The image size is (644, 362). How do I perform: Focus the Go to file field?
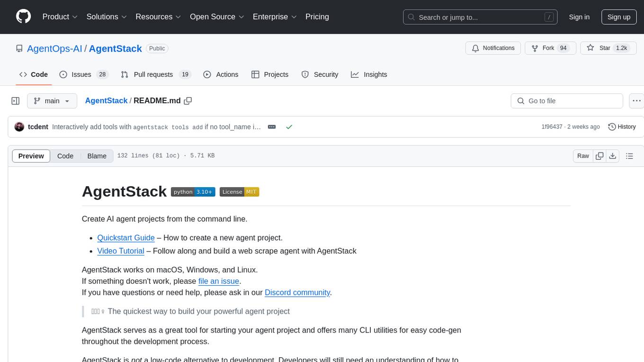567,101
